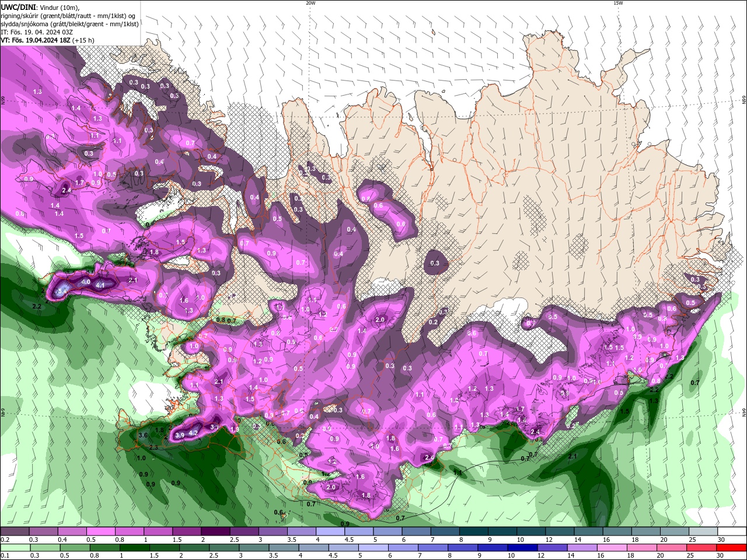This screenshot has height=560, width=747.
Task: Select snow scale swatch between 9 and 10
Action: coord(502,531)
